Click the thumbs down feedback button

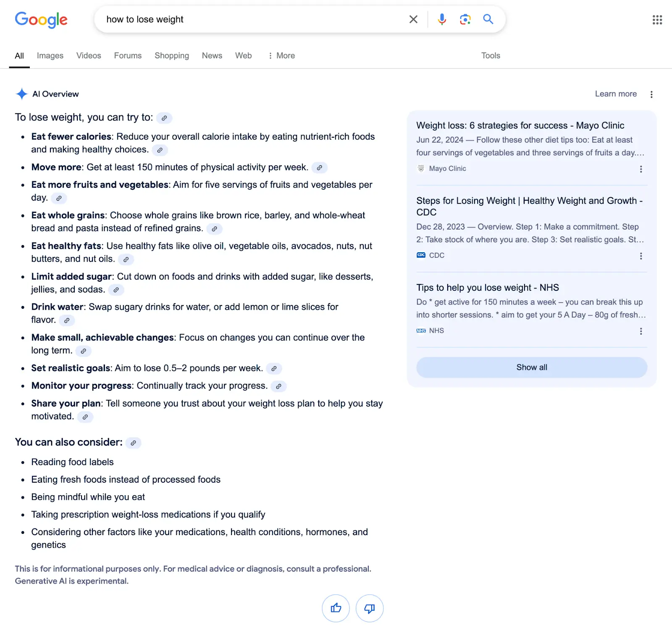click(x=370, y=608)
